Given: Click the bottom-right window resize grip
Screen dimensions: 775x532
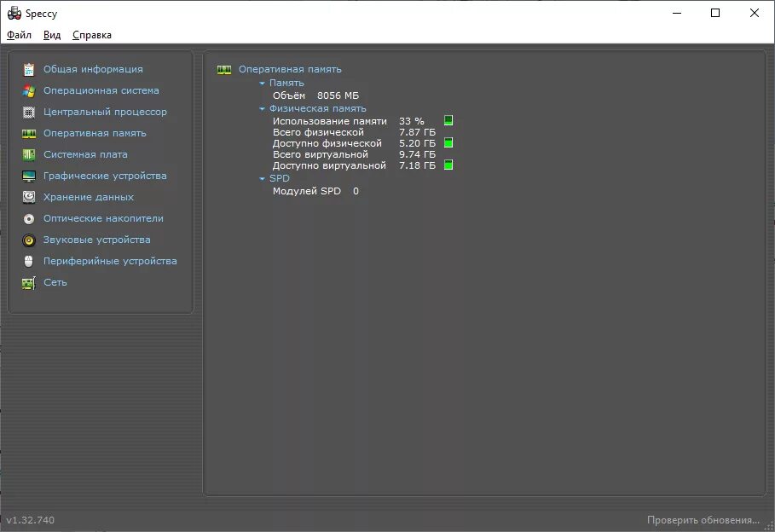Looking at the screenshot, I should [769, 526].
